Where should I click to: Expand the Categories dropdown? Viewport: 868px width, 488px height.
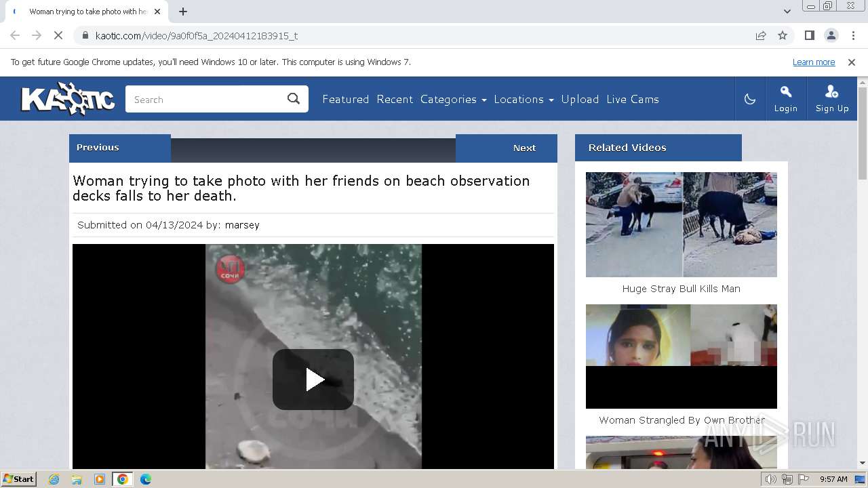[x=453, y=99]
